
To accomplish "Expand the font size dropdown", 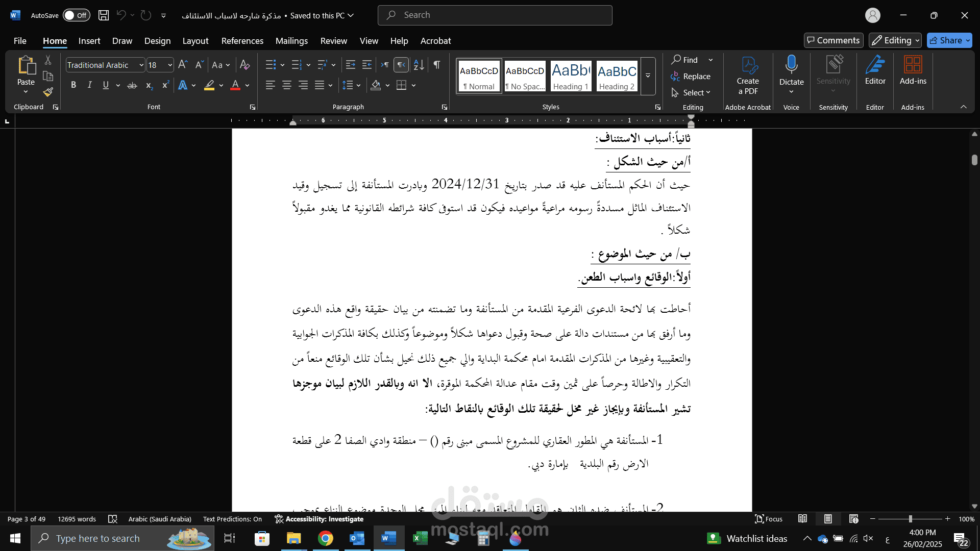I will click(x=170, y=65).
